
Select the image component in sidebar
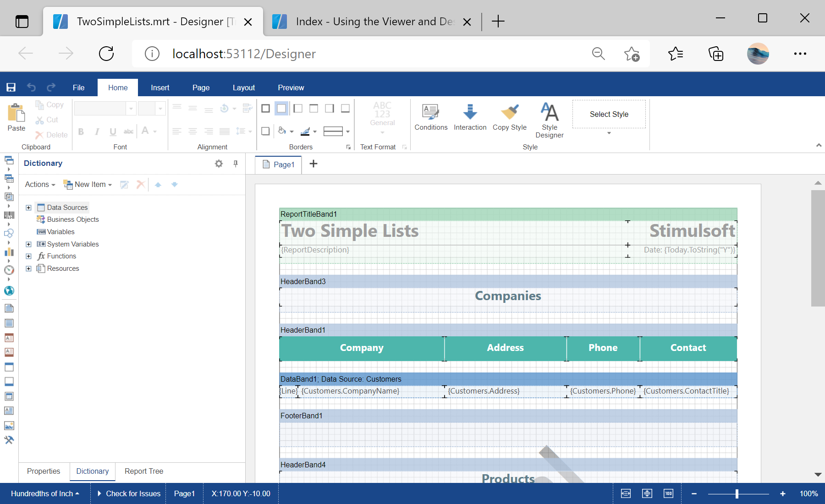pyautogui.click(x=9, y=426)
